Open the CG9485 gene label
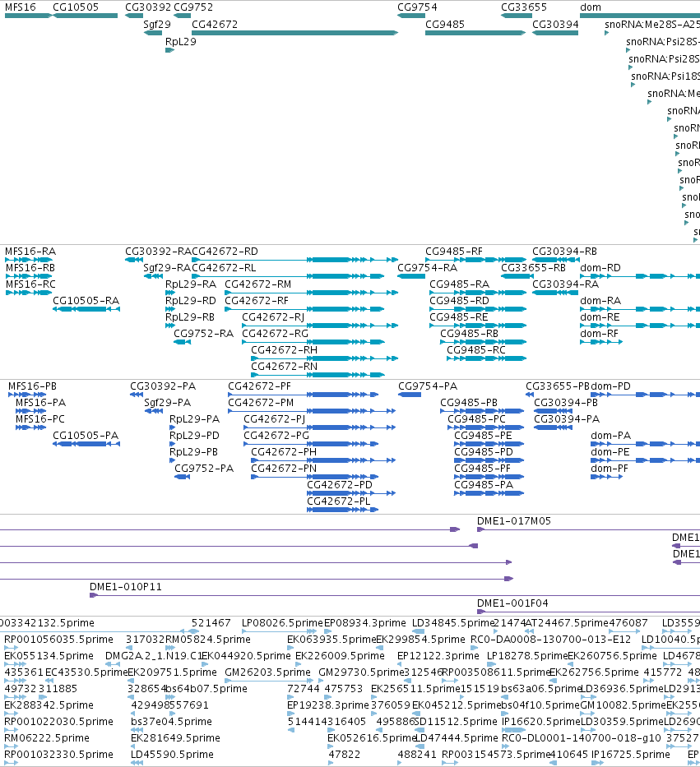This screenshot has height=767, width=700. [444, 25]
